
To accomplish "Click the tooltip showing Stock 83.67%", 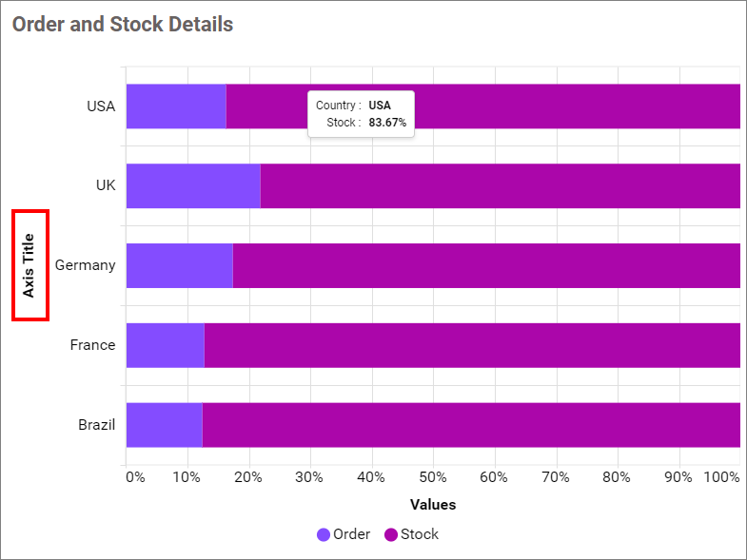I will [361, 114].
